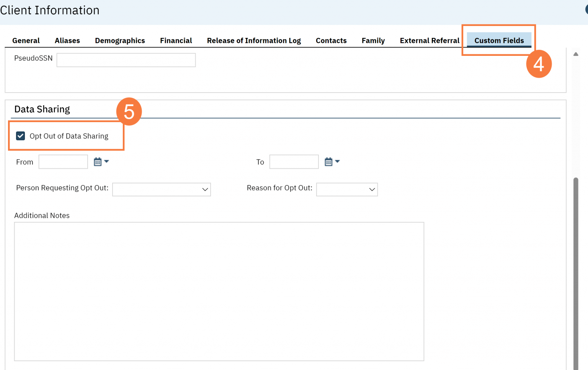Open the From date calendar picker

coord(97,161)
